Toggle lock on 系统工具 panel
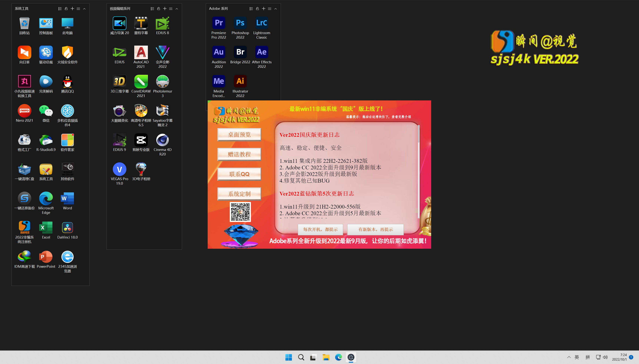The width and height of the screenshot is (639, 364). pyautogui.click(x=66, y=8)
